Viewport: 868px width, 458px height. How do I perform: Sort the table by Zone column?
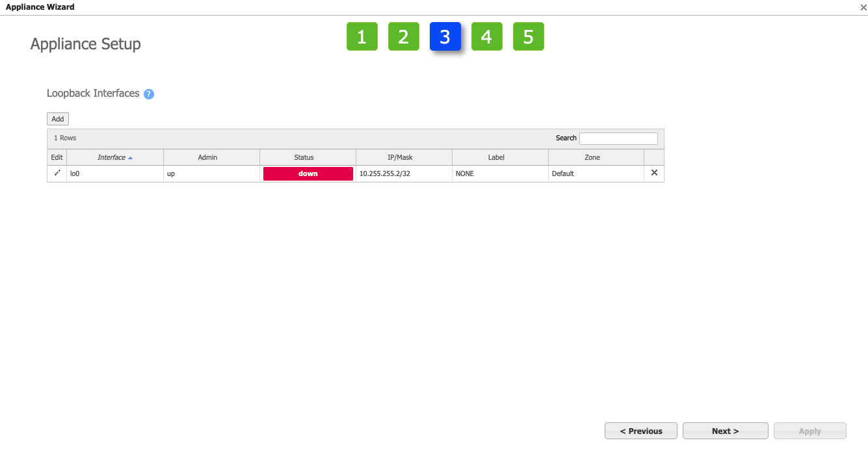(592, 157)
